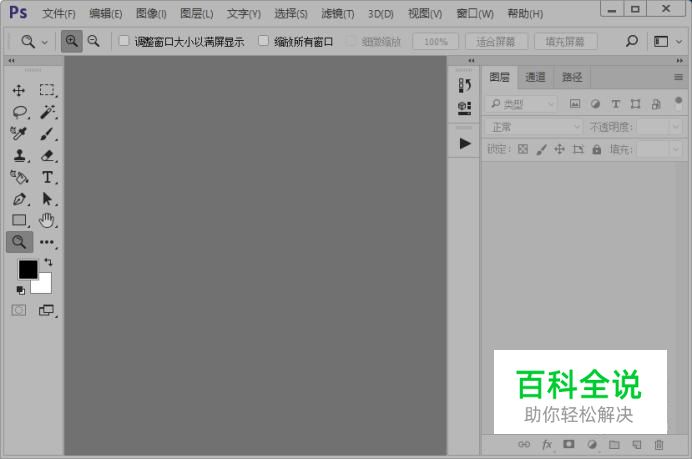Click the Zoom Out mode button

tap(94, 41)
